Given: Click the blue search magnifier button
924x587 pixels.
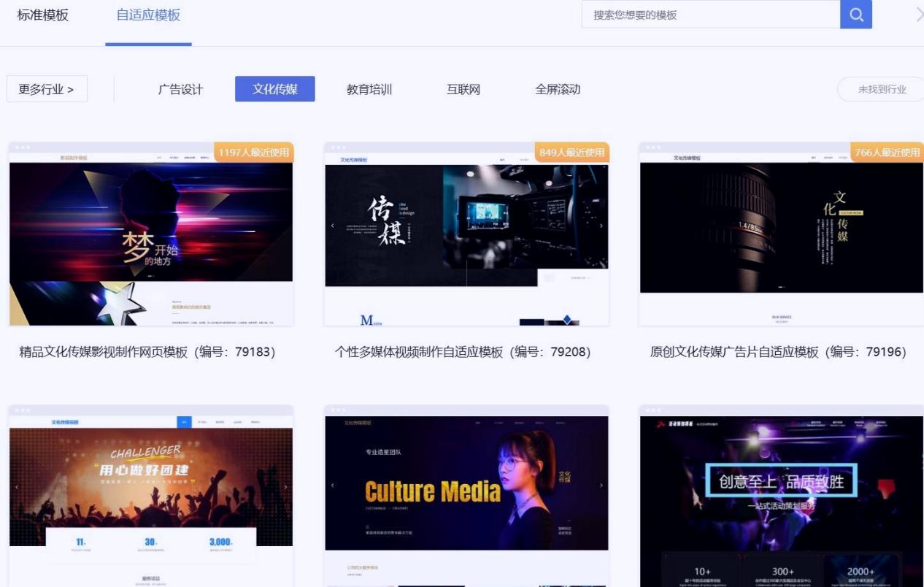Looking at the screenshot, I should coord(856,15).
